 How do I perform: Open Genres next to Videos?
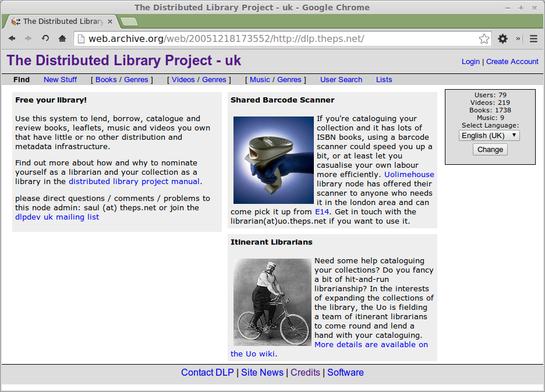(214, 80)
